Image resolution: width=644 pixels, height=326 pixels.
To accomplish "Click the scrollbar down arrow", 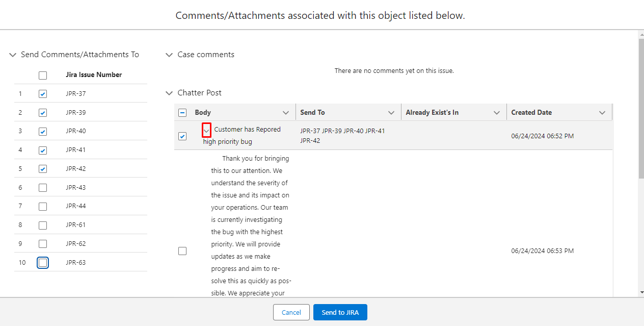I will tap(641, 292).
